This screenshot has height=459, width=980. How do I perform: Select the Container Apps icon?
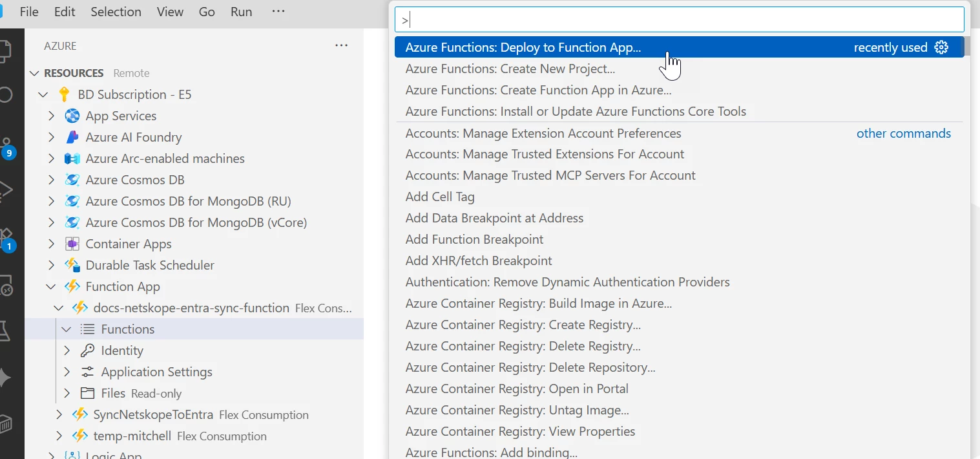[72, 244]
